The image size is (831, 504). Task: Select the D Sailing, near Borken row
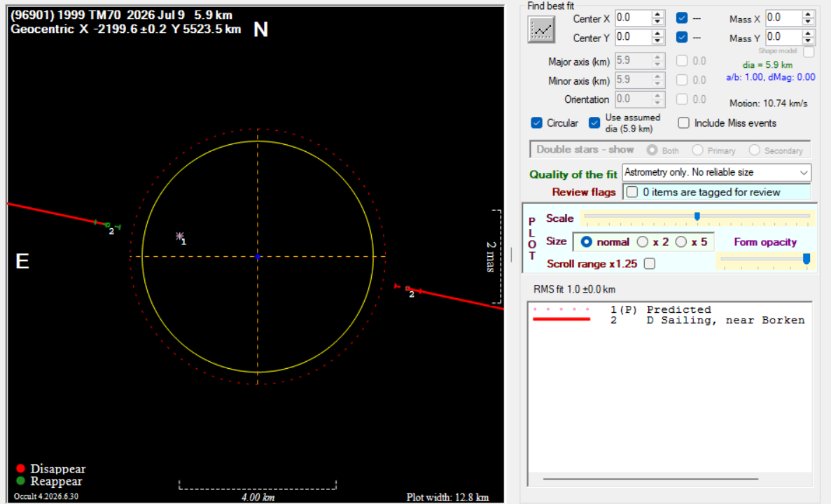pyautogui.click(x=671, y=320)
